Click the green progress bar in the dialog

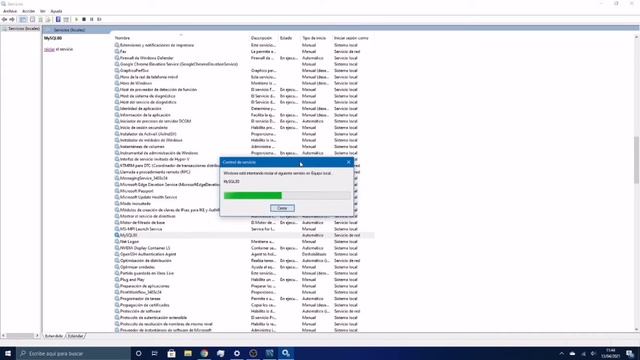tap(287, 196)
